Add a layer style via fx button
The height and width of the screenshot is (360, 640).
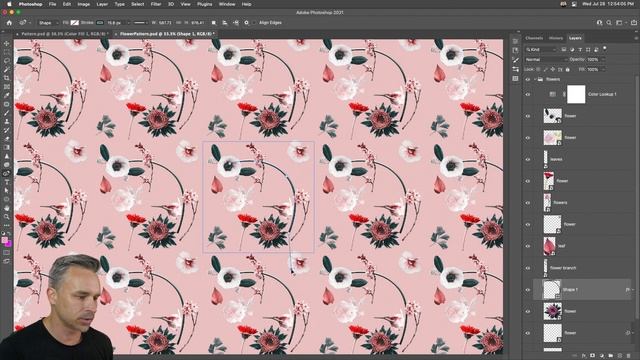(x=584, y=356)
